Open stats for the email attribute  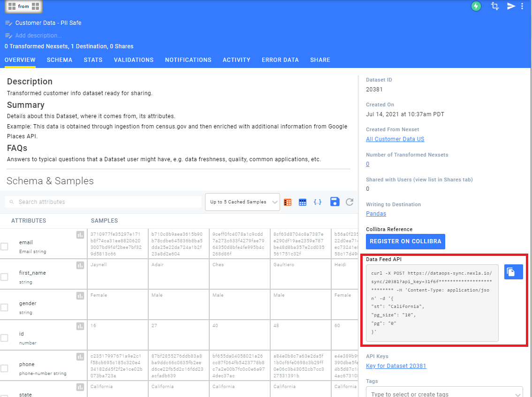coord(80,235)
